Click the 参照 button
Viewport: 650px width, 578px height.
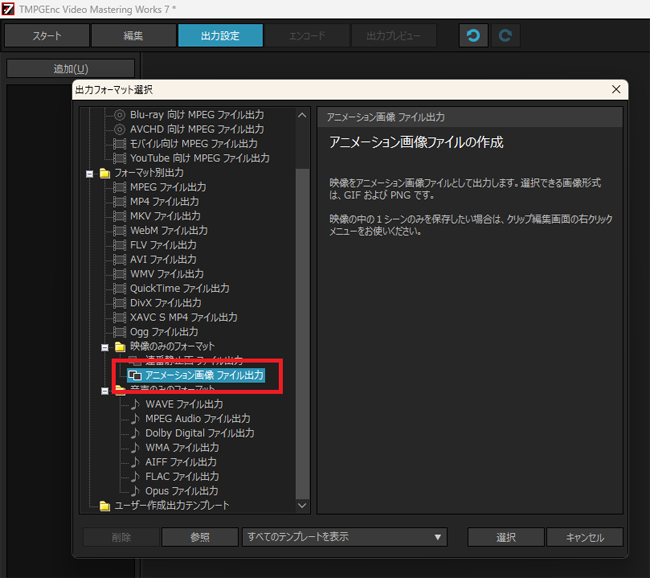[200, 537]
